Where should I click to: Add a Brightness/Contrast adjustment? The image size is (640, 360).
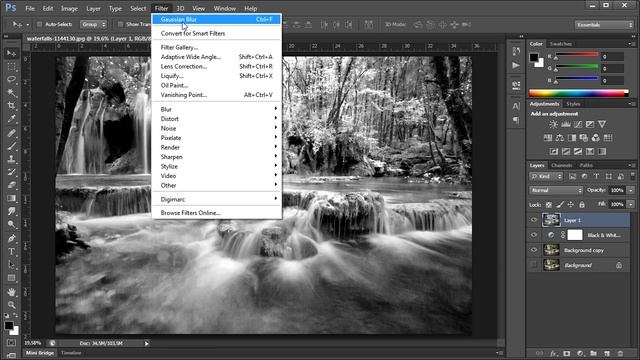(553, 124)
